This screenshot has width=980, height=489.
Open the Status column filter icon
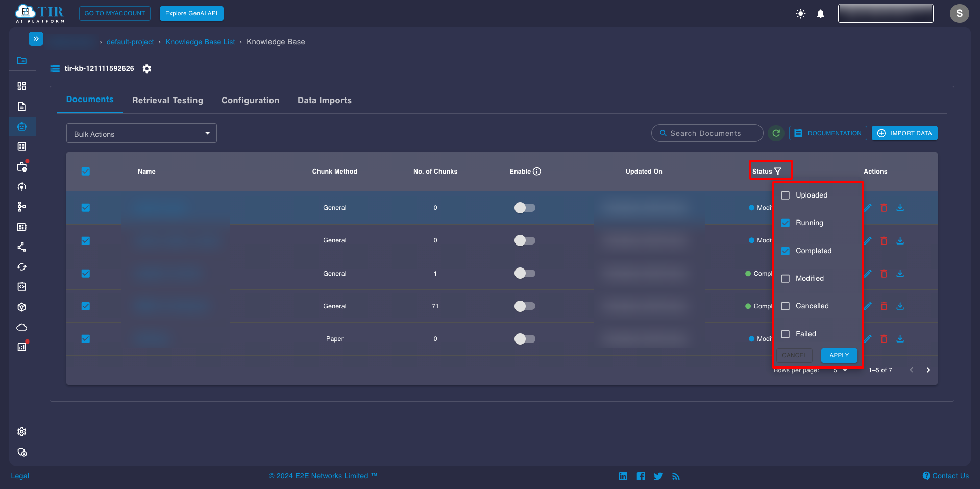778,172
